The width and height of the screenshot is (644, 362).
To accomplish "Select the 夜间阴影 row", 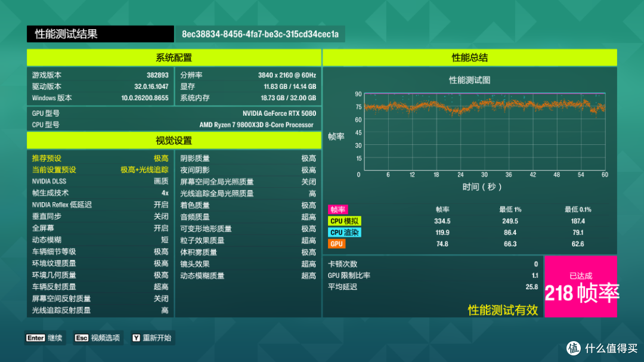I will click(x=248, y=170).
